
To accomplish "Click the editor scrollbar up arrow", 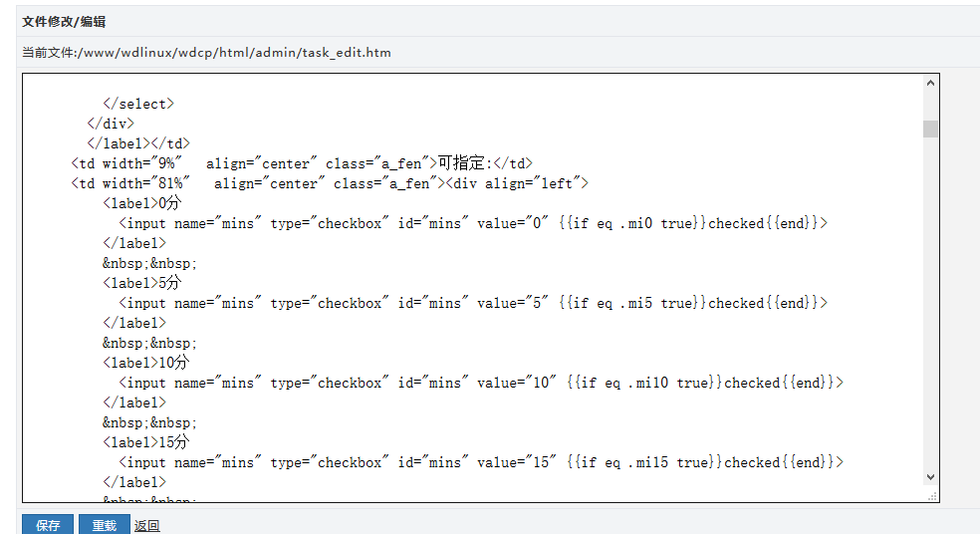I will [x=930, y=83].
